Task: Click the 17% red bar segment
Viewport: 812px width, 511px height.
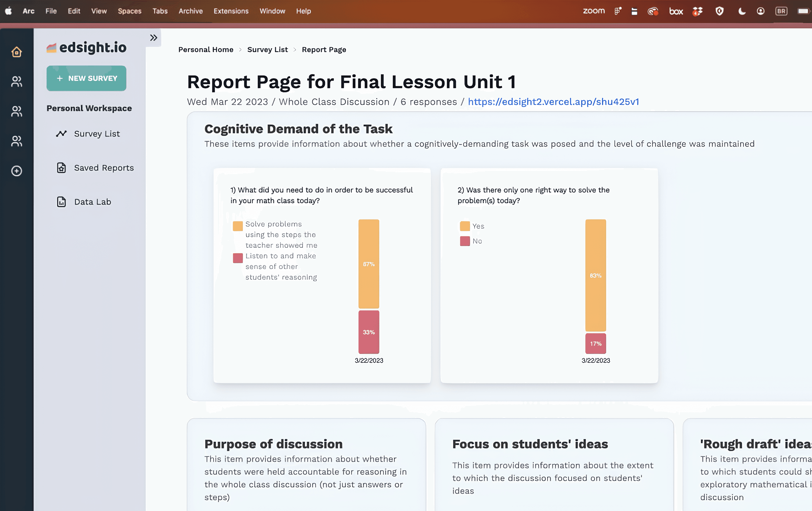Action: coord(595,344)
